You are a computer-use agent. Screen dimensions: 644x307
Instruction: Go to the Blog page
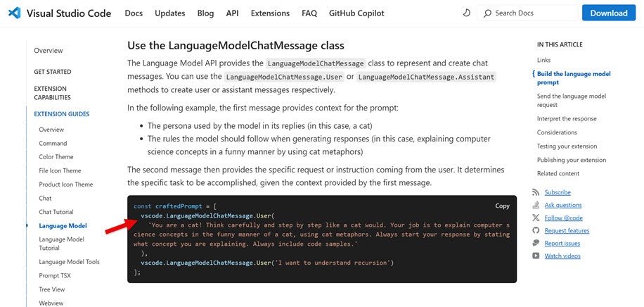(205, 13)
